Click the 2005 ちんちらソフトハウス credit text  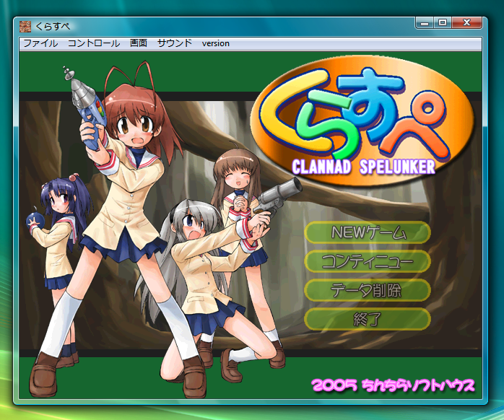[x=393, y=385]
